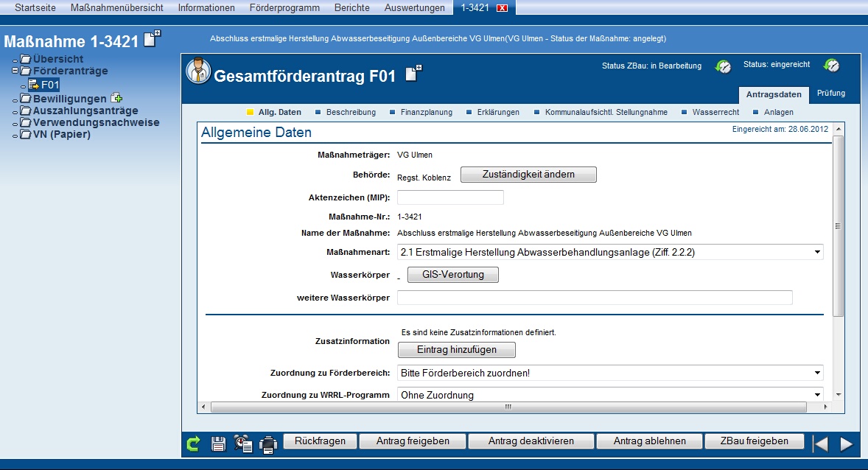Click the Zuständigkeit ändern button
Viewport: 868px width, 470px height.
point(528,175)
